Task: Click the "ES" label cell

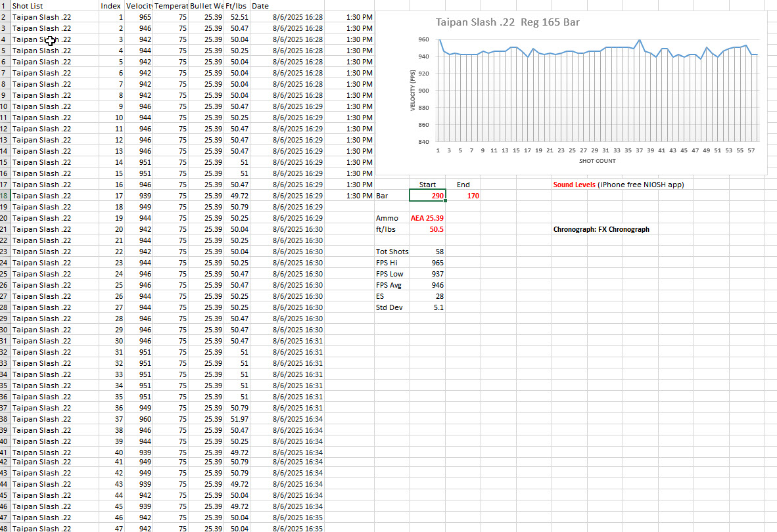Action: [x=392, y=296]
